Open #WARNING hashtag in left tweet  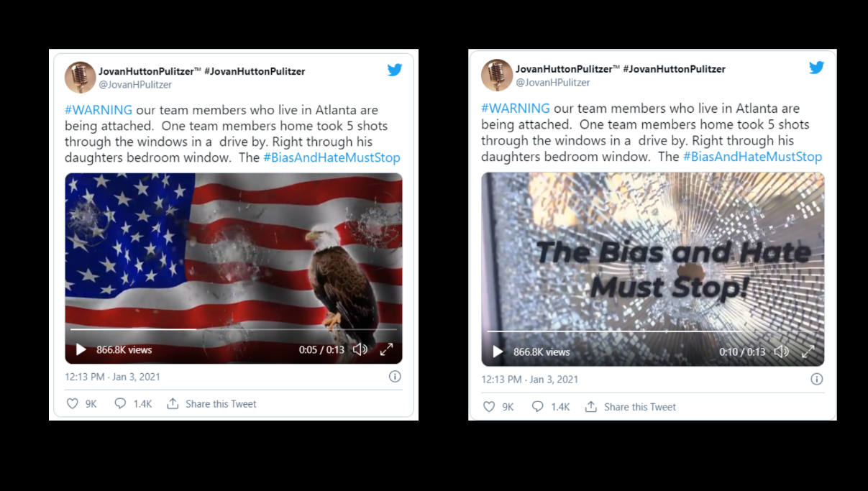pyautogui.click(x=99, y=110)
